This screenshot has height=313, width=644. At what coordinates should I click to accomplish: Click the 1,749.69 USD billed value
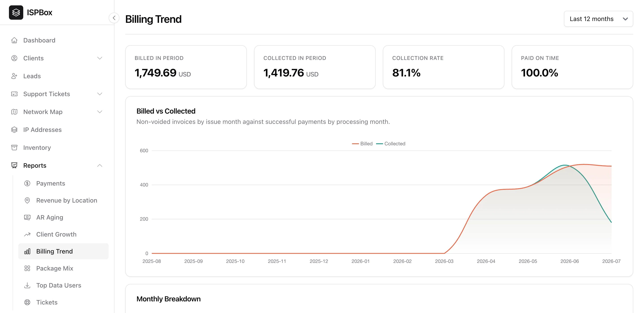pos(163,73)
